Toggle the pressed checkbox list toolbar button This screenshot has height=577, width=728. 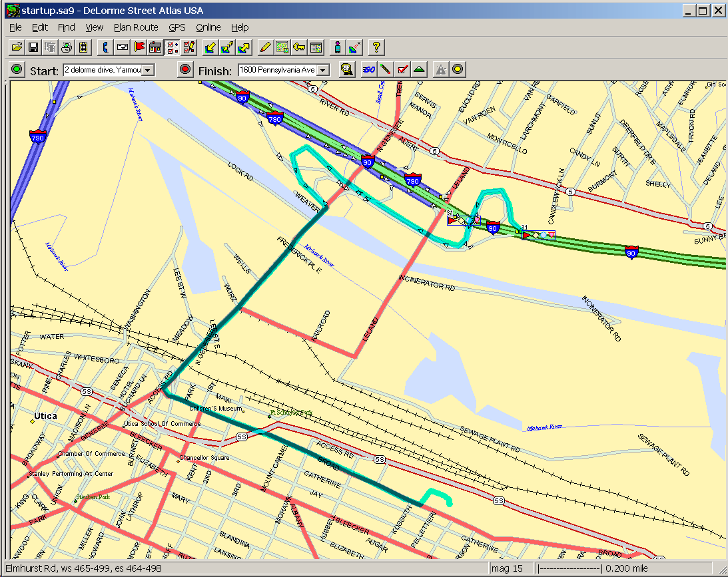pyautogui.click(x=173, y=47)
